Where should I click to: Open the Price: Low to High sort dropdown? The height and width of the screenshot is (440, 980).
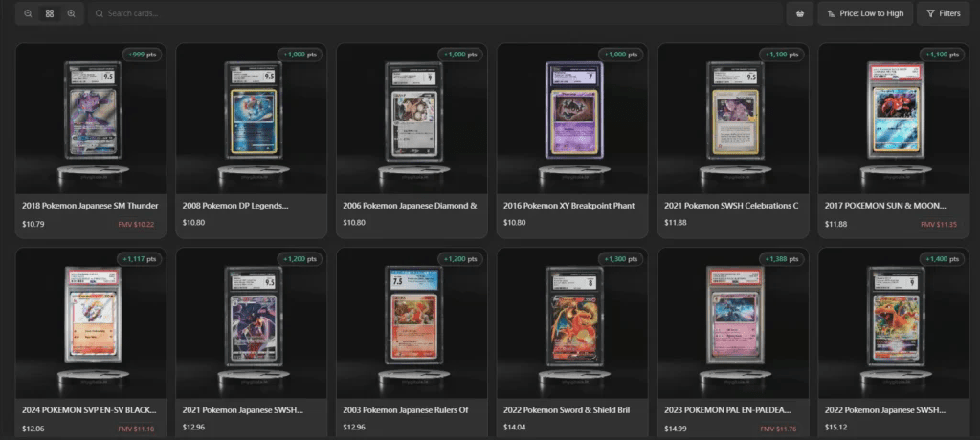coord(865,13)
